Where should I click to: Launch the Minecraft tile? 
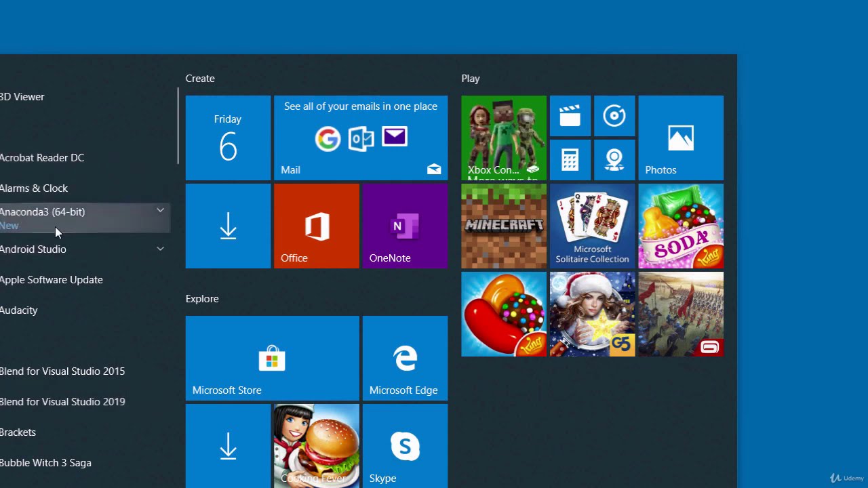pos(504,226)
